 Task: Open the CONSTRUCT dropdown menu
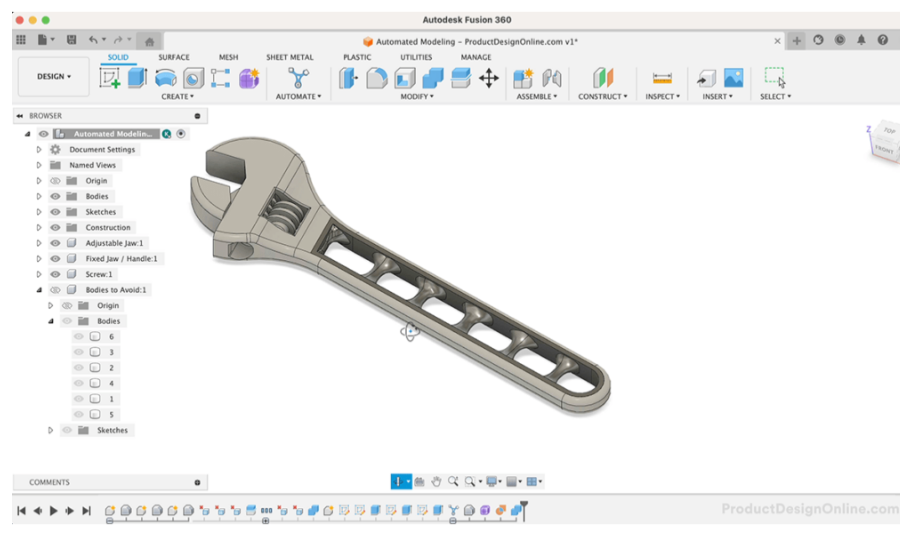click(603, 96)
